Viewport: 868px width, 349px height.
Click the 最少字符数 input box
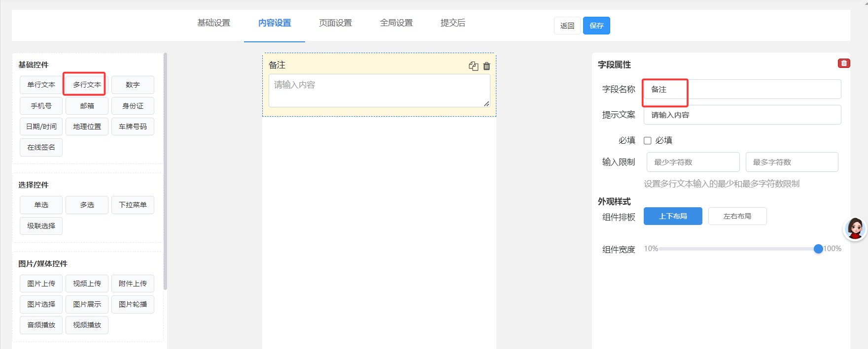pyautogui.click(x=693, y=162)
